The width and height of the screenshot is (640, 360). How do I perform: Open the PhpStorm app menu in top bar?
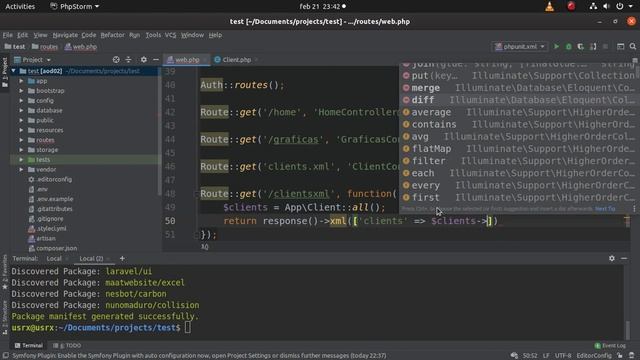tap(75, 7)
